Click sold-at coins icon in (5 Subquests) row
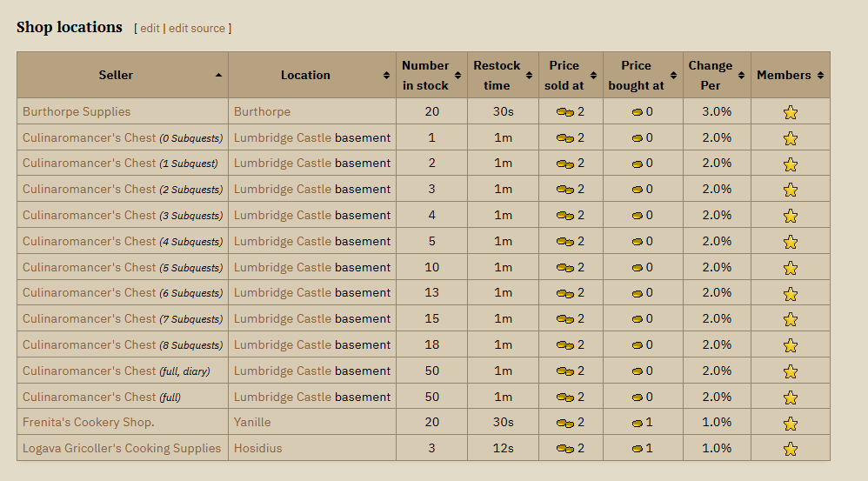Screen dimensions: 868x481 pyautogui.click(x=565, y=268)
